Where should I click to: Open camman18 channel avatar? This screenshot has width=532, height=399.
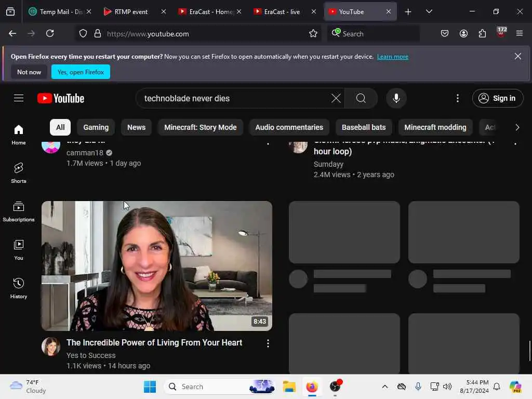click(x=51, y=146)
